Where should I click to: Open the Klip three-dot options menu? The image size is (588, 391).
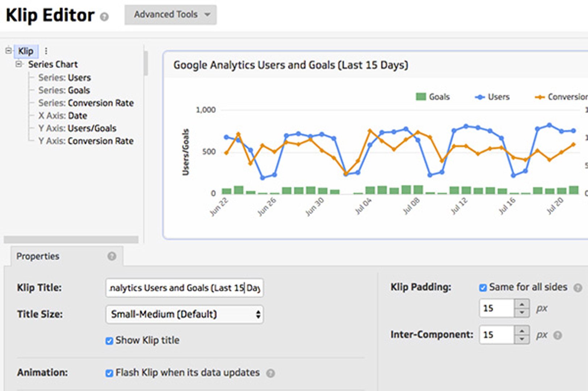[x=46, y=51]
